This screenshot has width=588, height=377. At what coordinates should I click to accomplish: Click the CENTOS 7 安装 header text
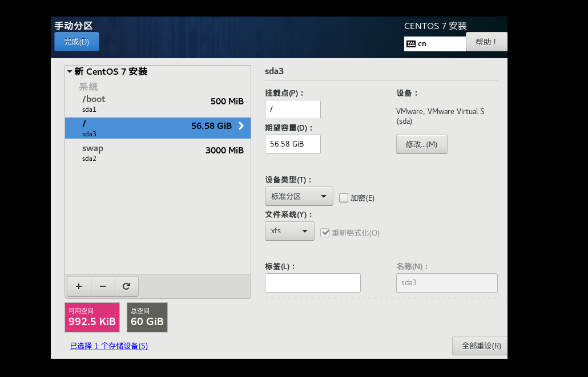click(436, 26)
